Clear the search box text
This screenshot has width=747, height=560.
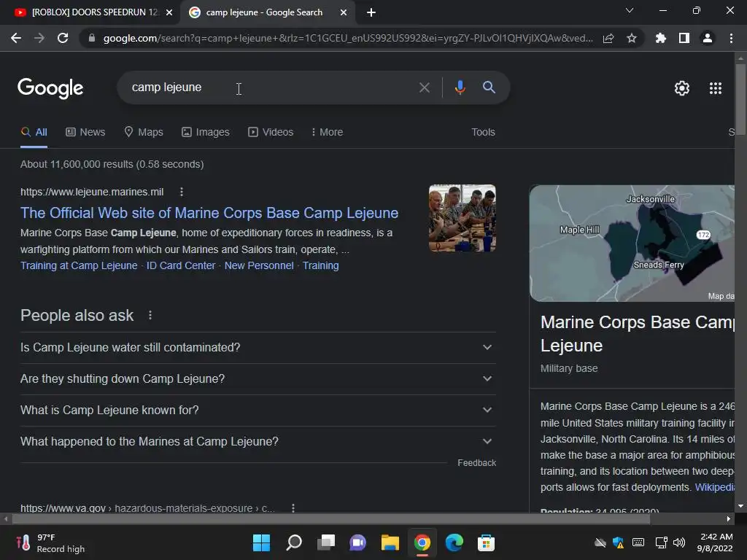click(424, 87)
